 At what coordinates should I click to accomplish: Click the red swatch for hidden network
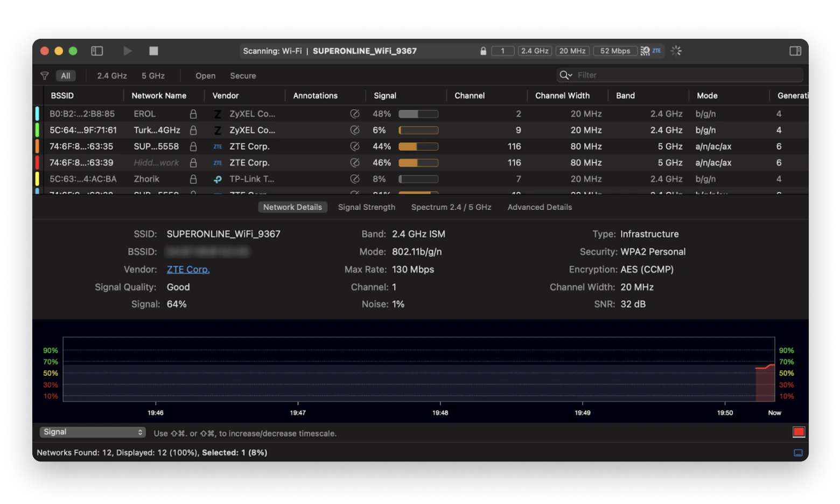(x=37, y=162)
